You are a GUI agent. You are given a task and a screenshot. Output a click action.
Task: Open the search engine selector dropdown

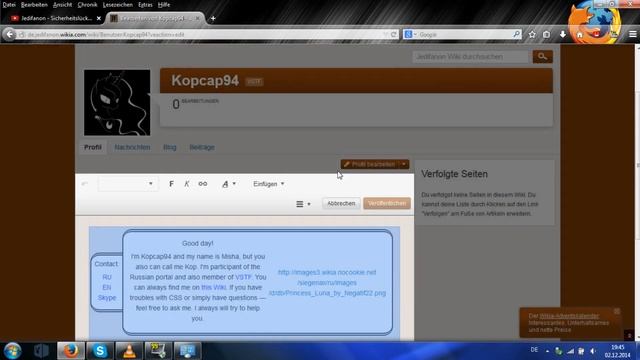pos(410,35)
